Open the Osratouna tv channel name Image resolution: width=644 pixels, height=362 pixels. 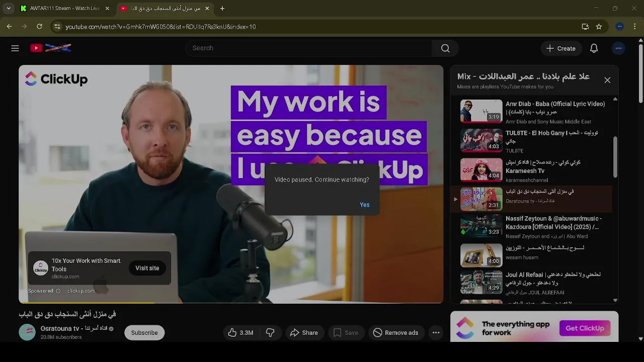click(x=74, y=328)
